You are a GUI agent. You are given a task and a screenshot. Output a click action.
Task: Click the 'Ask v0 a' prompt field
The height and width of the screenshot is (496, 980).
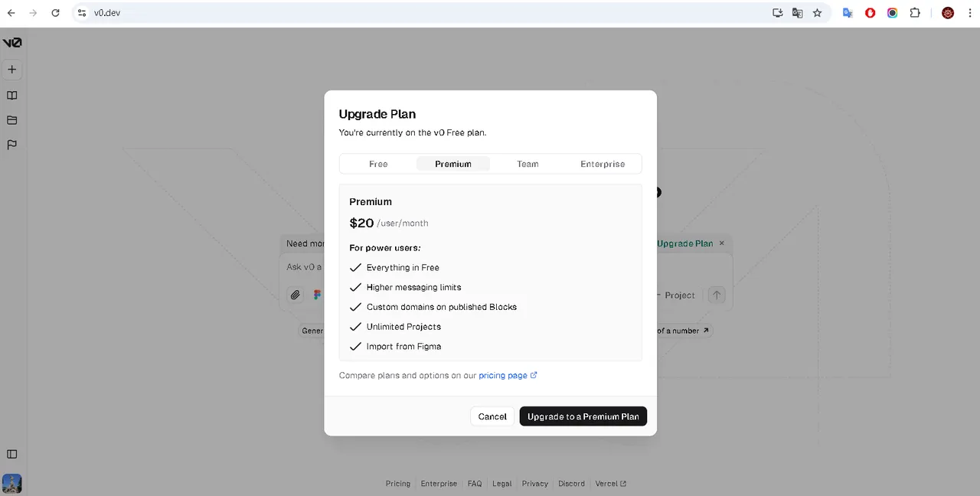click(304, 267)
